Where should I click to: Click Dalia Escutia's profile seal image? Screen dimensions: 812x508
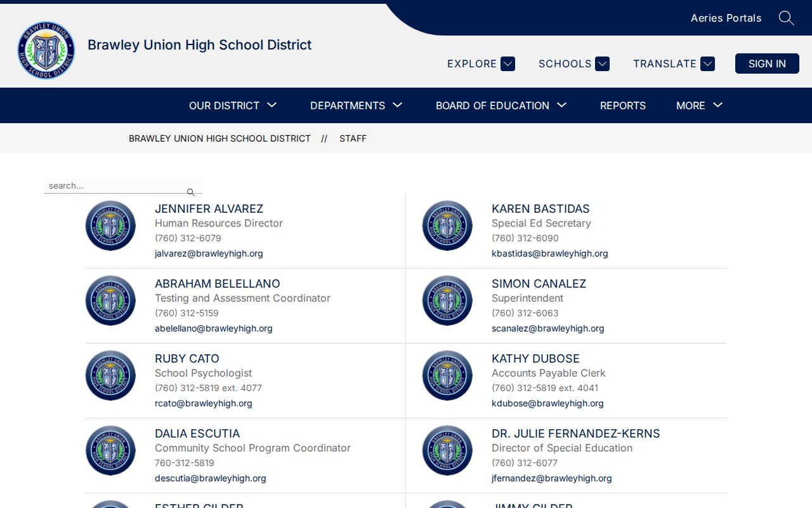pos(110,450)
